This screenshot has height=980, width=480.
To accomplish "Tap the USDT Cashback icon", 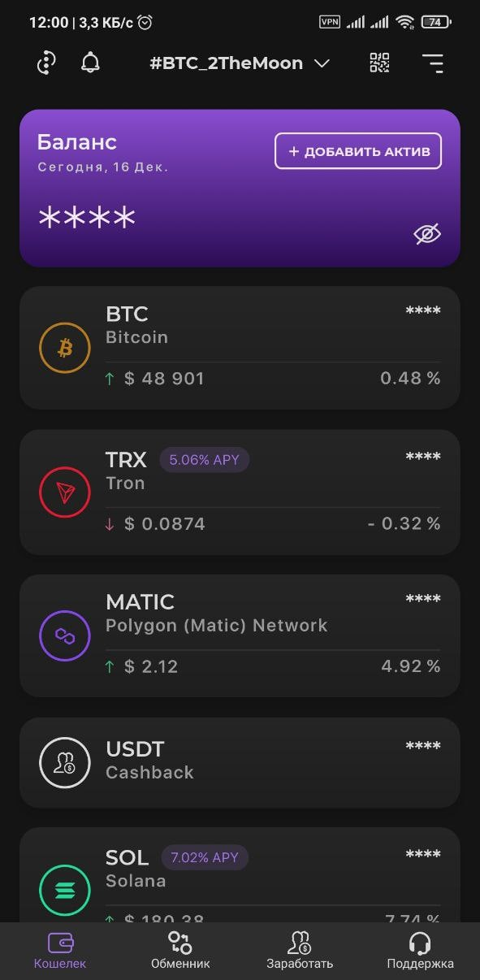I will [65, 762].
